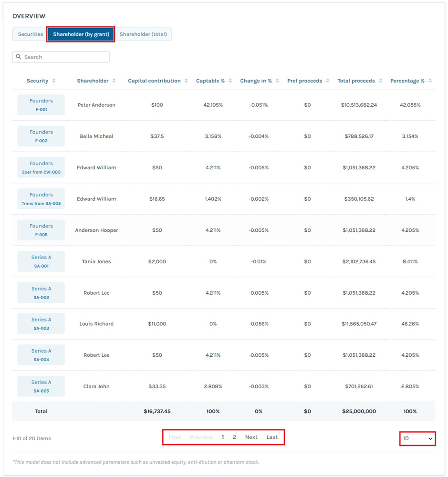Image resolution: width=448 pixels, height=477 pixels.
Task: Click sort arrows beside Shareholder header
Action: pyautogui.click(x=114, y=81)
